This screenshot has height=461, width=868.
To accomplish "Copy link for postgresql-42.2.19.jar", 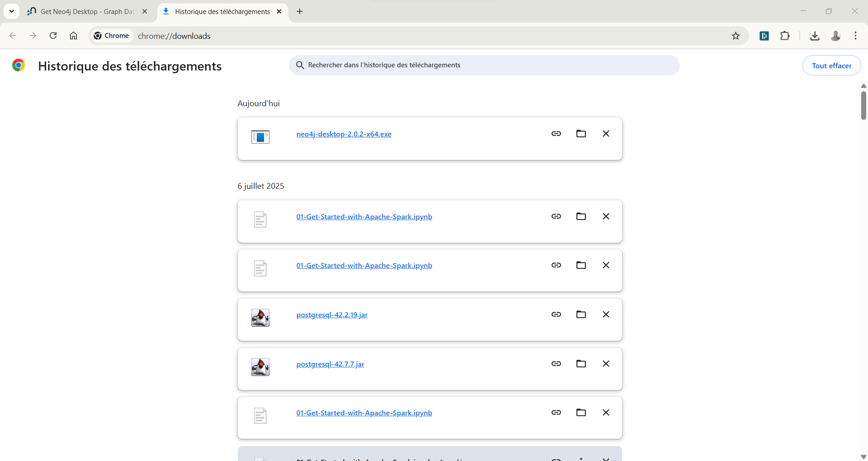I will (556, 314).
